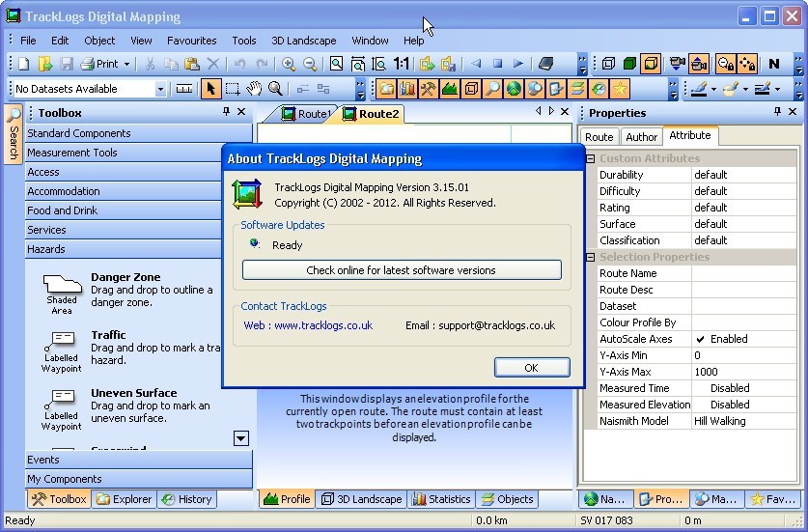Switch to the Statistics bottom tab
This screenshot has height=532, width=808.
(442, 499)
